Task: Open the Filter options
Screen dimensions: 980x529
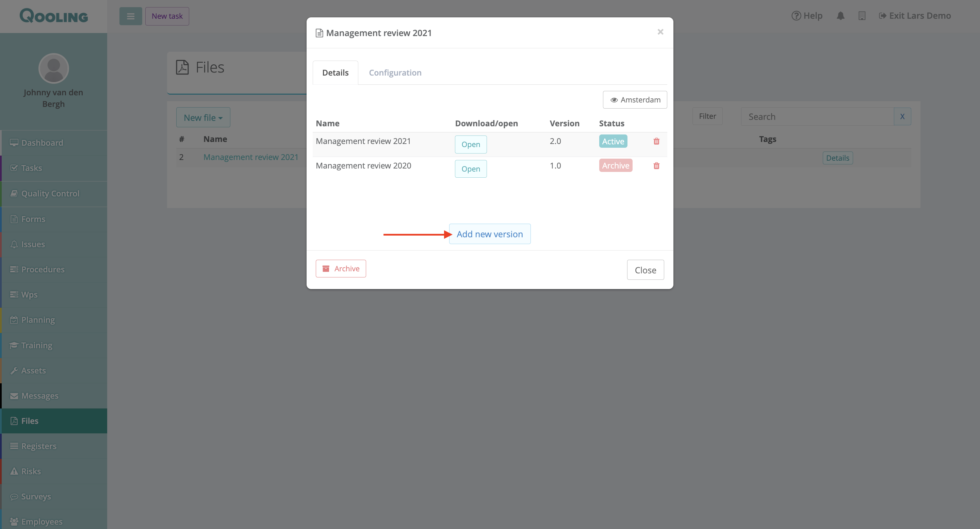Action: click(x=707, y=116)
